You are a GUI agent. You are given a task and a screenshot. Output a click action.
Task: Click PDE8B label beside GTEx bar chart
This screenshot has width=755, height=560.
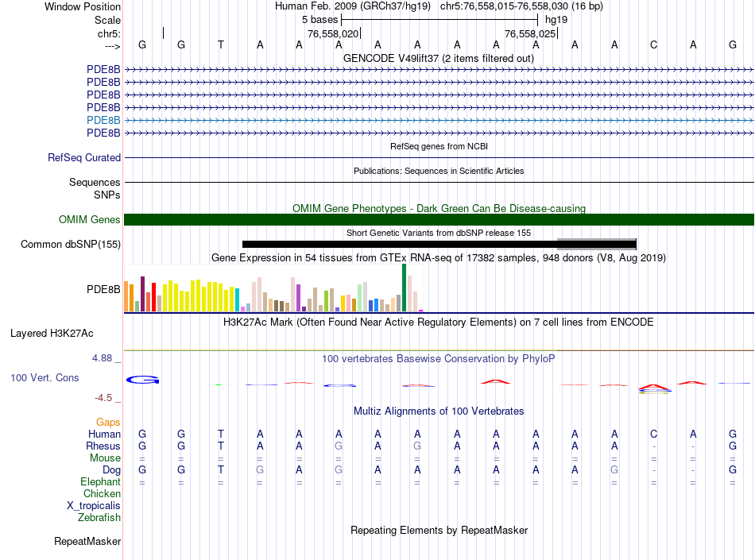pos(103,289)
